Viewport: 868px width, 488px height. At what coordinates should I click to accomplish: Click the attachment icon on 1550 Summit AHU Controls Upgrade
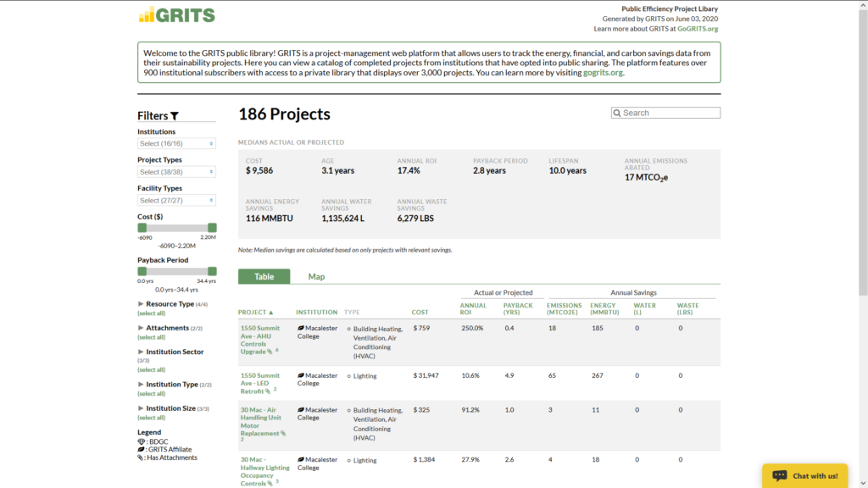click(x=270, y=352)
